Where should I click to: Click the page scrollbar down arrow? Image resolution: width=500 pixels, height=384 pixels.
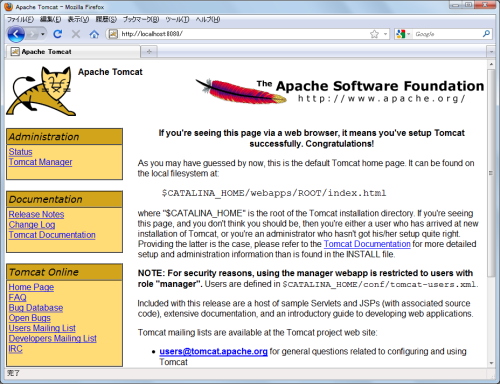pos(491,363)
